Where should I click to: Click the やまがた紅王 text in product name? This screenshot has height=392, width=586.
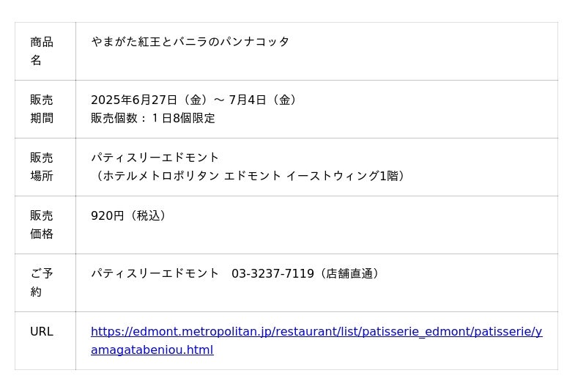125,42
